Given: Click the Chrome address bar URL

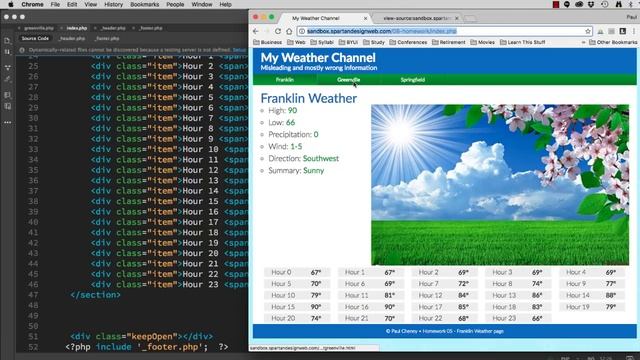Looking at the screenshot, I should pyautogui.click(x=382, y=31).
